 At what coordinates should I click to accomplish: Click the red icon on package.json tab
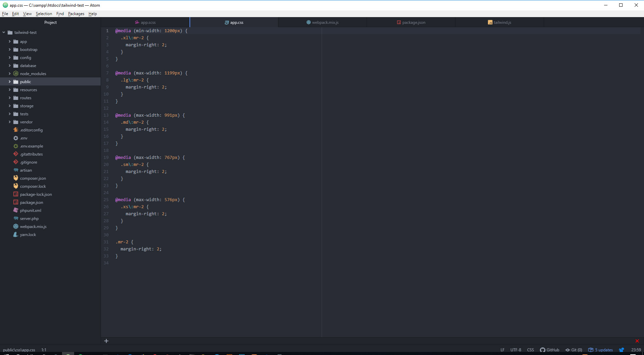click(x=398, y=22)
